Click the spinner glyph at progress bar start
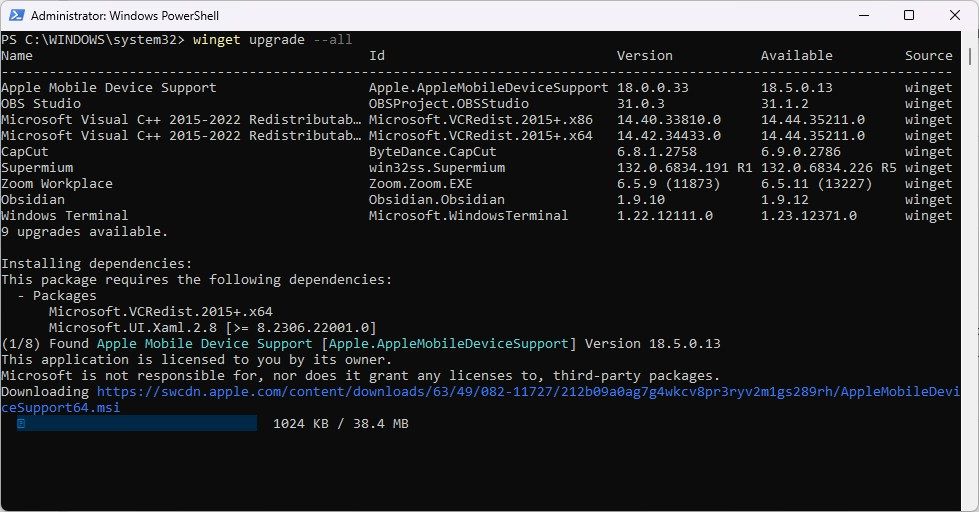 (x=21, y=424)
